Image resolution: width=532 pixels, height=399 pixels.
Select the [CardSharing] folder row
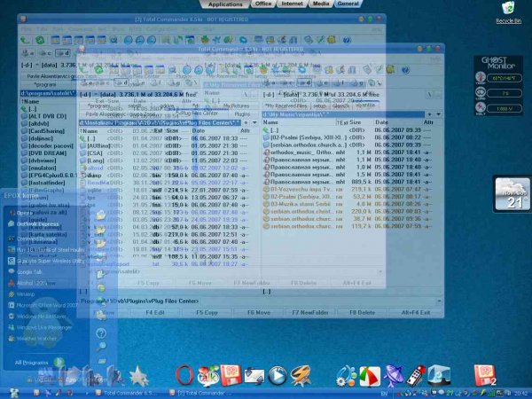[x=46, y=131]
